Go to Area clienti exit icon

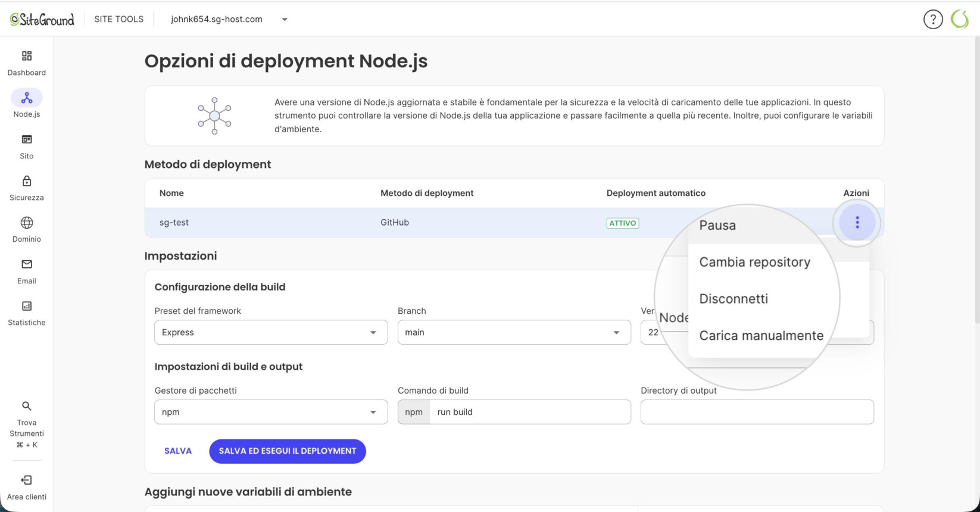[27, 480]
